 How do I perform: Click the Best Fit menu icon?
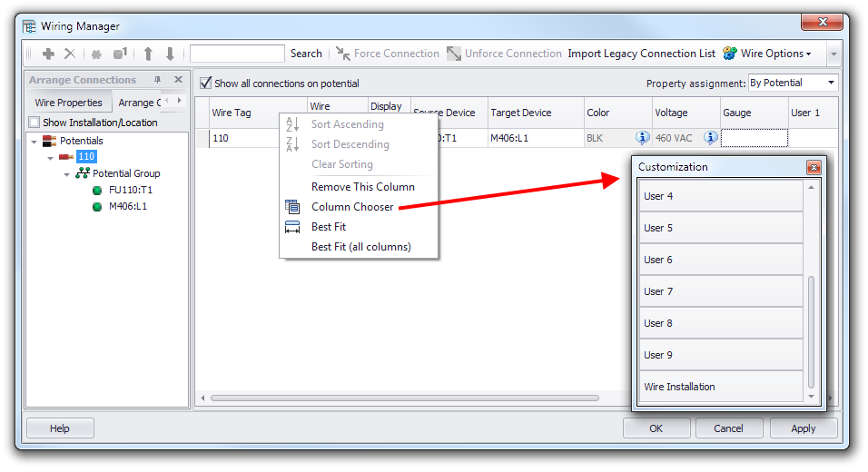click(292, 227)
